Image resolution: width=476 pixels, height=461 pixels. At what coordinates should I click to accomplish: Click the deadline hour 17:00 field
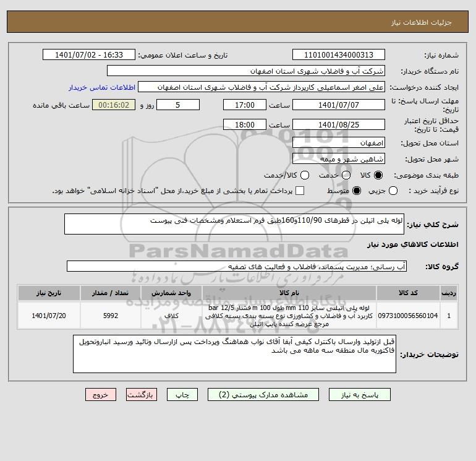tap(245, 105)
